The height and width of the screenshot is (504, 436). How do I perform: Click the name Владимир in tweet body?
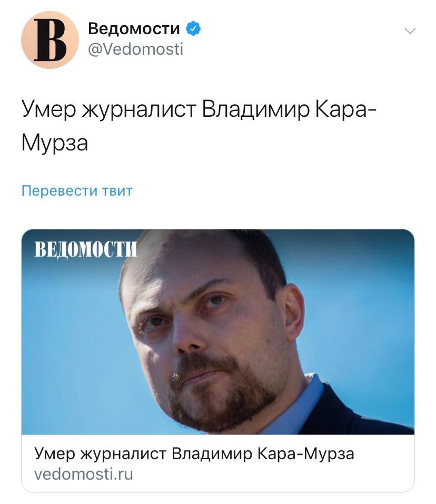click(256, 110)
